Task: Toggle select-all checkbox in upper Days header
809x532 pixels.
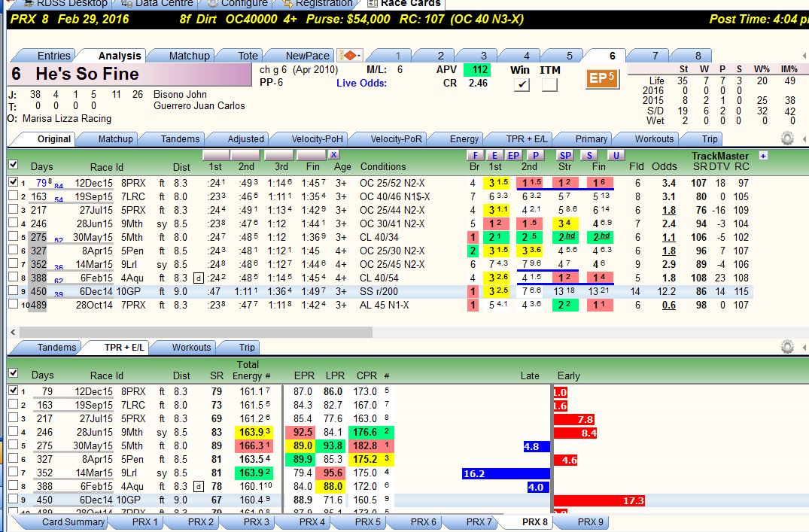Action: click(x=14, y=165)
